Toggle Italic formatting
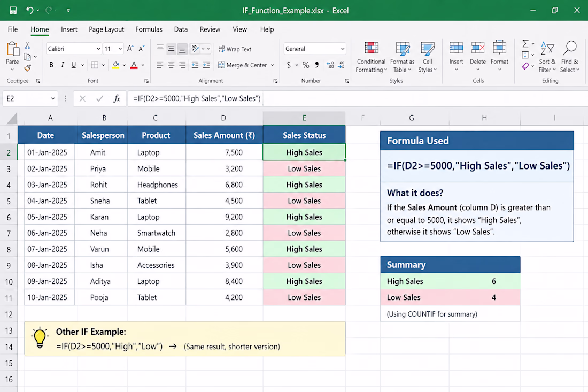 [x=63, y=65]
